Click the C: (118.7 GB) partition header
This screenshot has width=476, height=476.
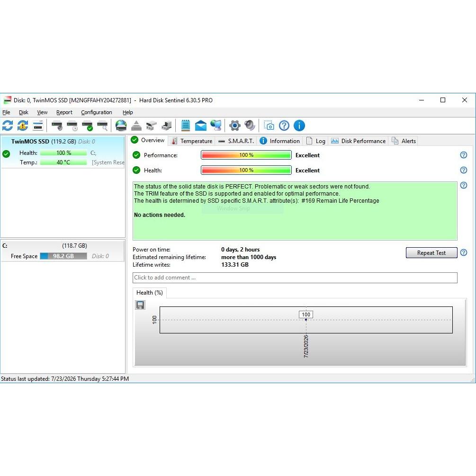pyautogui.click(x=63, y=246)
